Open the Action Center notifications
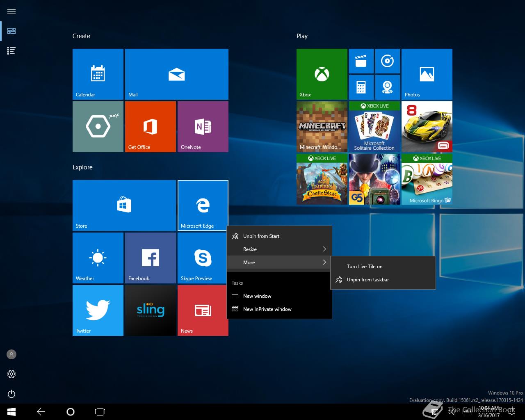The image size is (525, 420). pos(511,412)
